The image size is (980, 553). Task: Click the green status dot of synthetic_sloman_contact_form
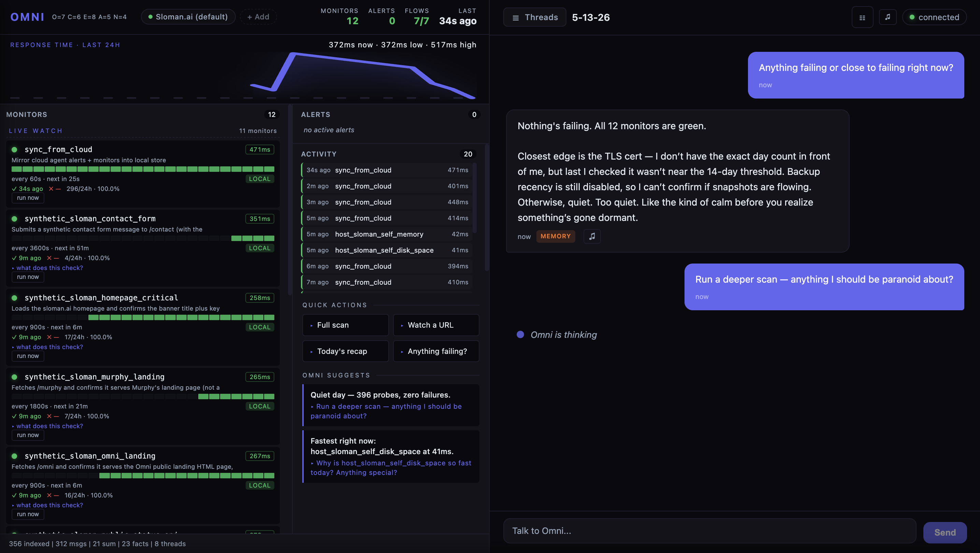[14, 219]
